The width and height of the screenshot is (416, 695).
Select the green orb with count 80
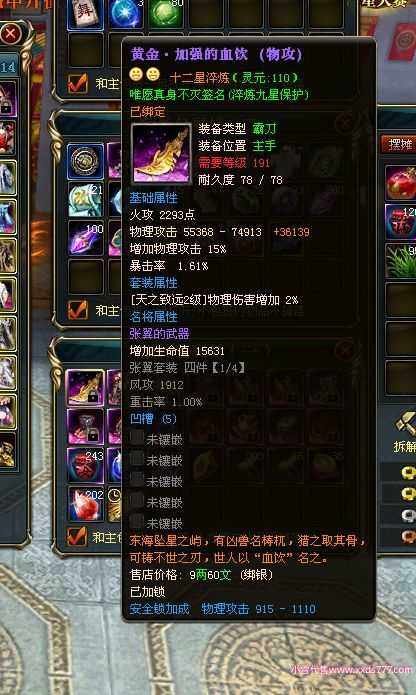point(166,13)
